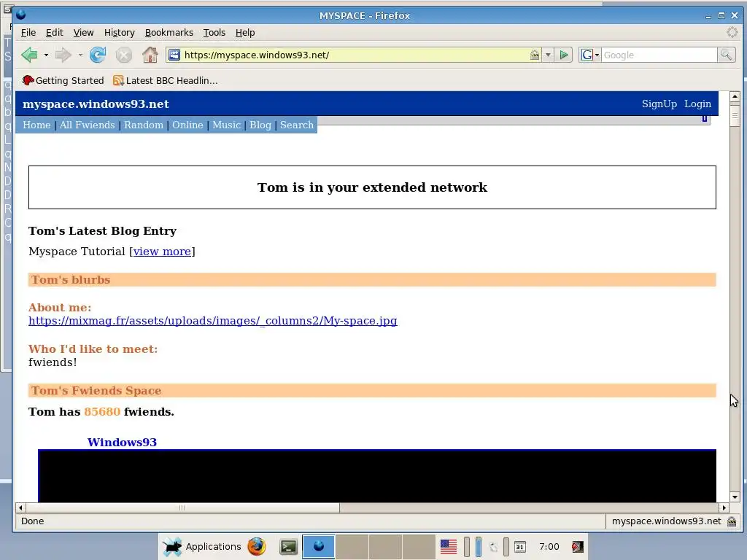This screenshot has height=560, width=747.
Task: Click the Login link
Action: (697, 104)
